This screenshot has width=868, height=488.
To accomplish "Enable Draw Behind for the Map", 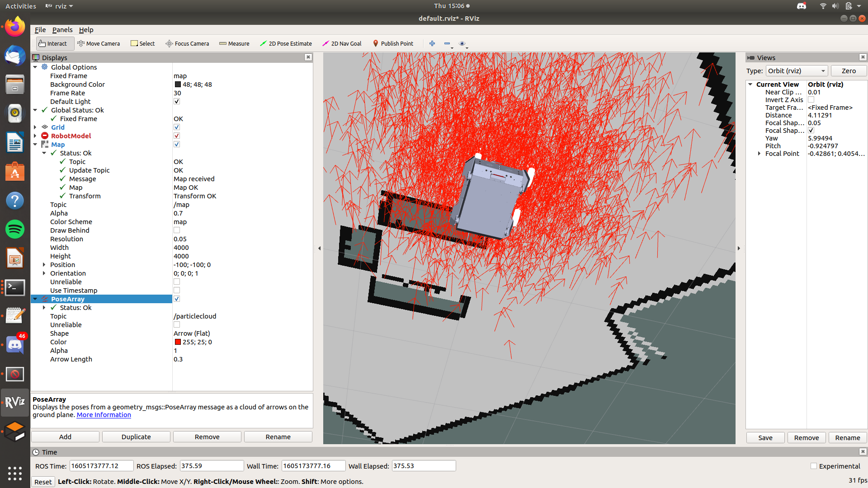I will pos(176,230).
